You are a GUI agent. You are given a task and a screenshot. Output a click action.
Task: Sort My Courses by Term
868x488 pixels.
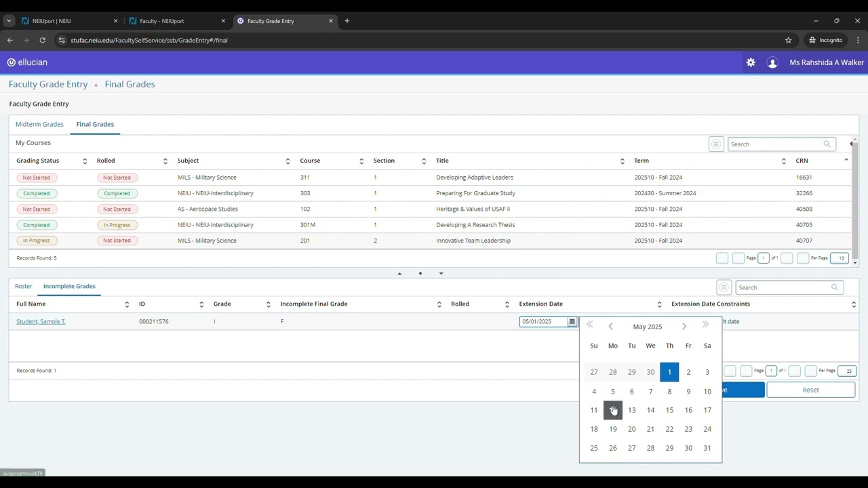(x=783, y=161)
